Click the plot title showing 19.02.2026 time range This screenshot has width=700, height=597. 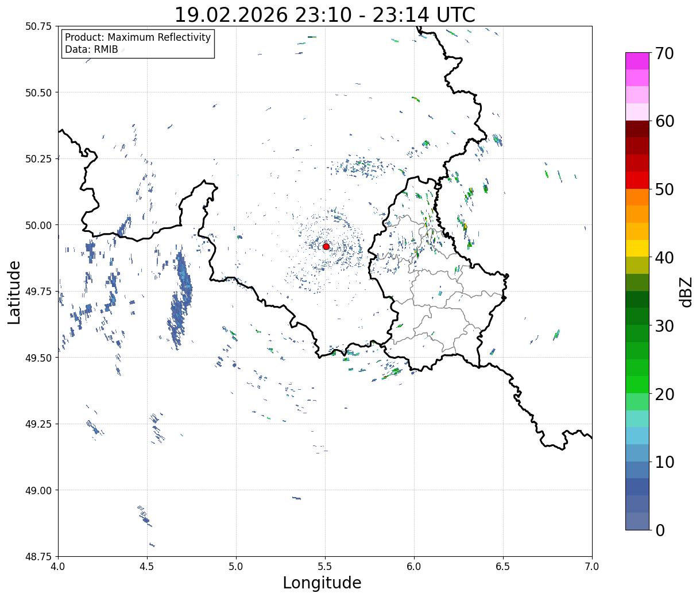pyautogui.click(x=324, y=14)
